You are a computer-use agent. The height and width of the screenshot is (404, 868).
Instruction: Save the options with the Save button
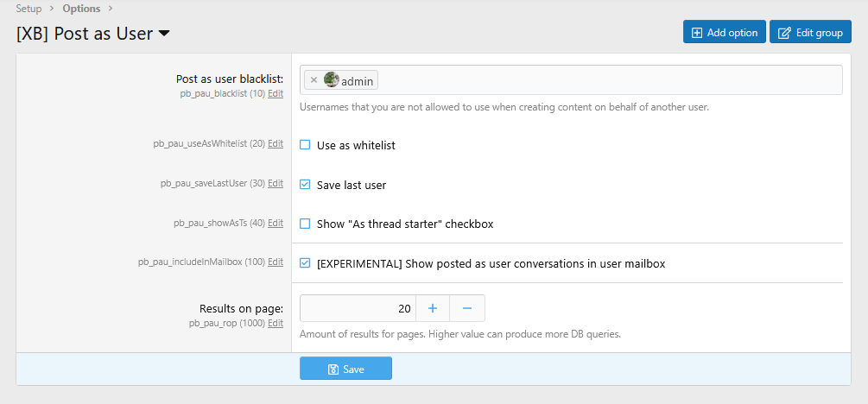coord(345,369)
